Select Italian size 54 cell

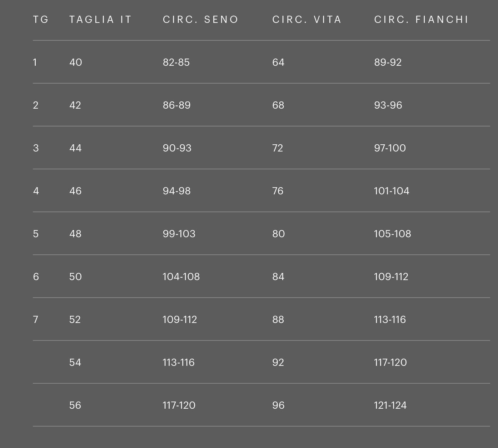click(x=75, y=362)
